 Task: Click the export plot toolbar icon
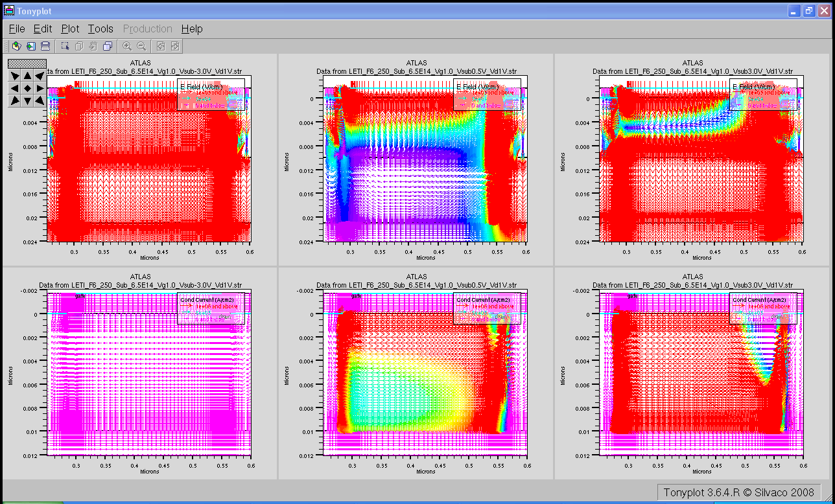click(x=30, y=46)
